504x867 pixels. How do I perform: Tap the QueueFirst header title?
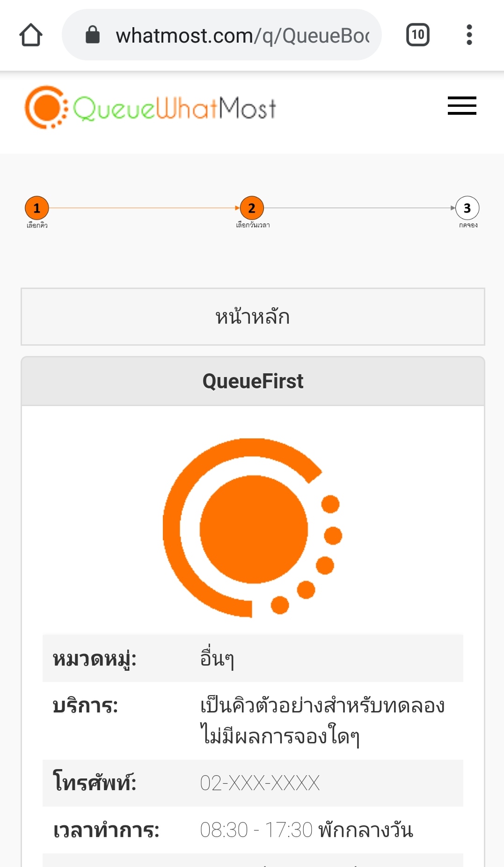pyautogui.click(x=253, y=381)
